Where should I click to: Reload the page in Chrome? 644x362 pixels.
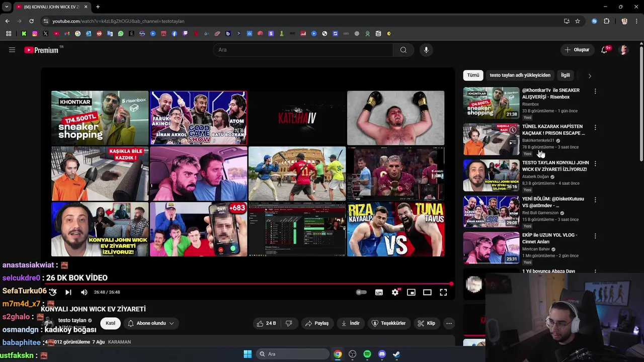pyautogui.click(x=31, y=21)
